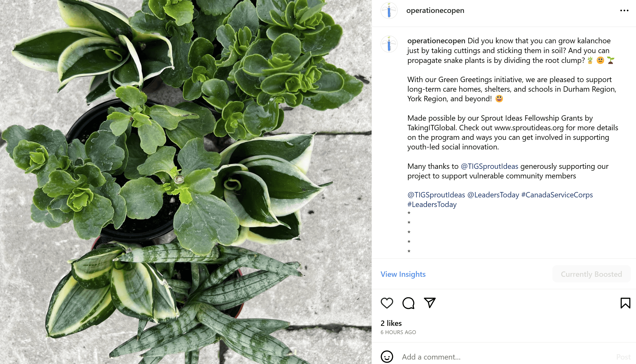Save the post with the bookmark icon

(x=625, y=303)
